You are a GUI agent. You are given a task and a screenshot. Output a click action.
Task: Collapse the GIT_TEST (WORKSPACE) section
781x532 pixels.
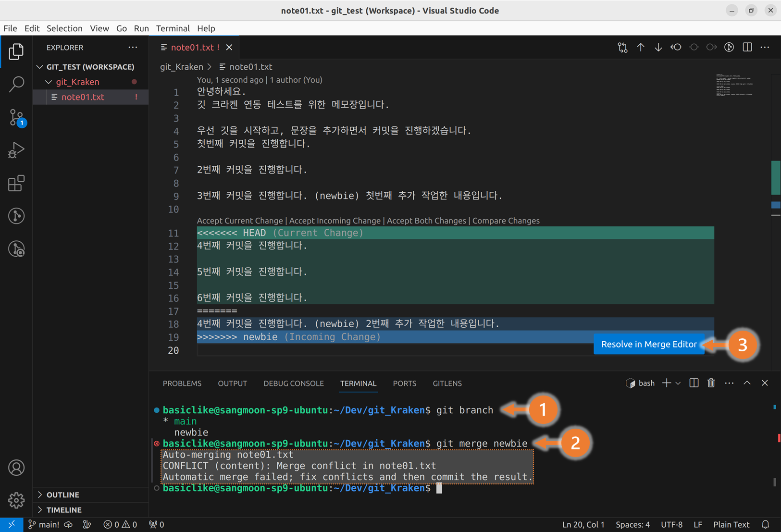(90, 67)
